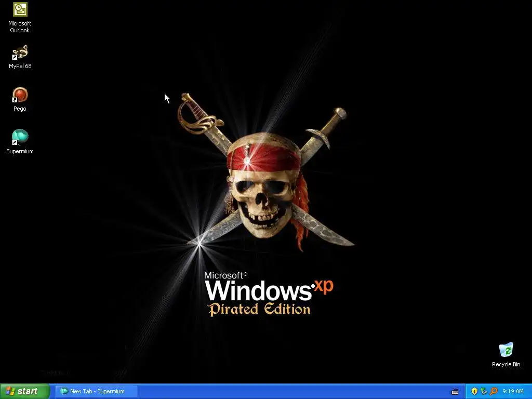Viewport: 532px width, 399px height.
Task: Select the Recycle Bin icon
Action: (x=506, y=350)
